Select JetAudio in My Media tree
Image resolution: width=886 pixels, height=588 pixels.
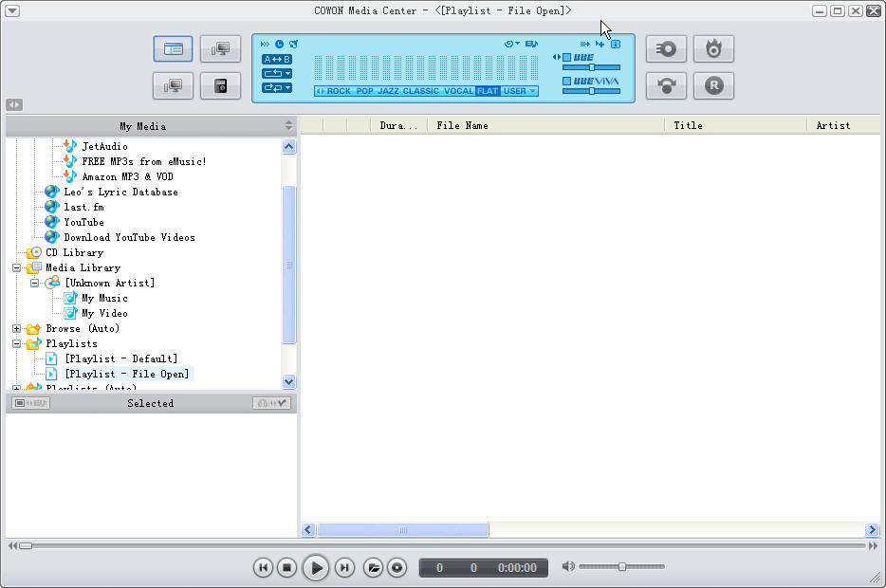104,146
